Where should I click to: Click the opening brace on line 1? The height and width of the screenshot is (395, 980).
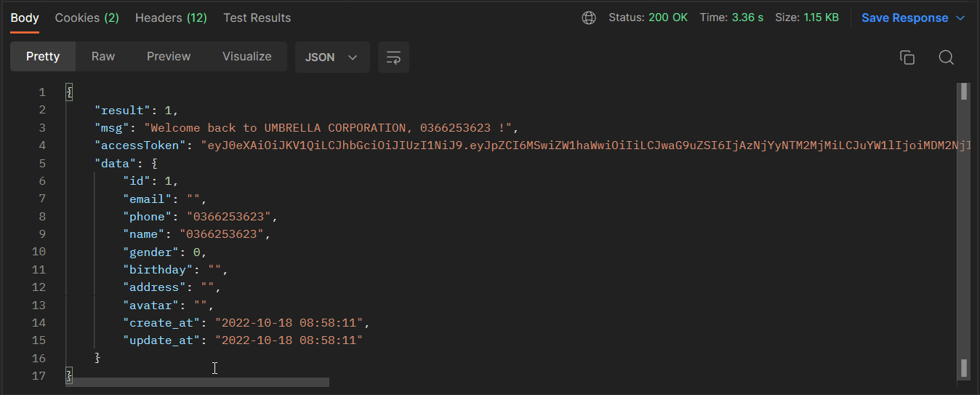(x=69, y=92)
